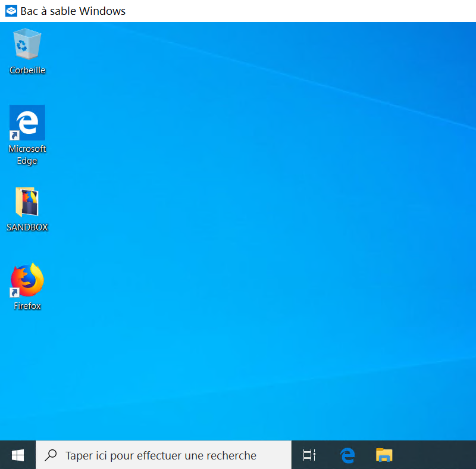The height and width of the screenshot is (469, 476).
Task: Open Task View from the taskbar
Action: [x=309, y=455]
